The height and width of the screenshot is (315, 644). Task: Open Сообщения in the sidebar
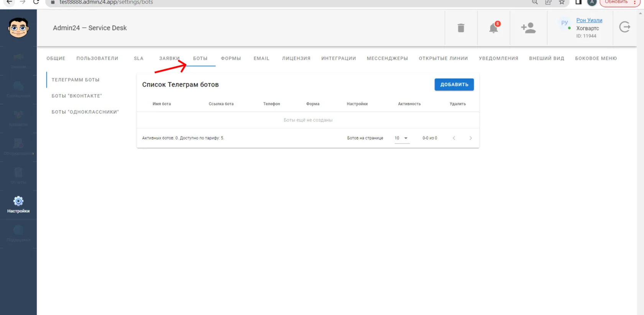click(x=18, y=90)
